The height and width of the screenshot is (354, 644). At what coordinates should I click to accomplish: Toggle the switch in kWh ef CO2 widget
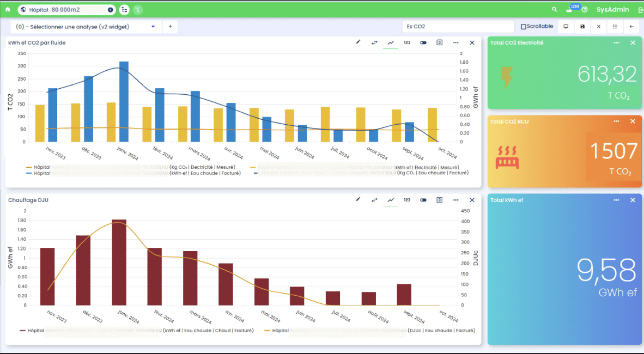click(x=423, y=42)
